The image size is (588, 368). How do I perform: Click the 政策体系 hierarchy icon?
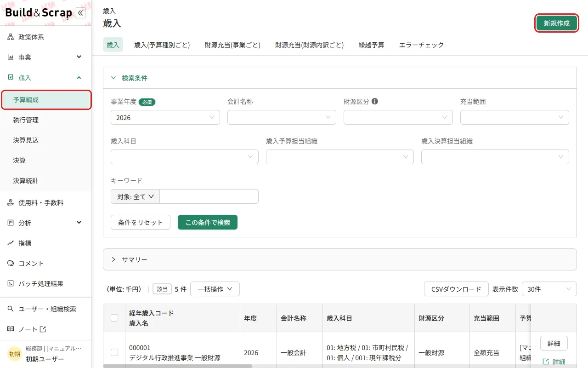pos(11,37)
